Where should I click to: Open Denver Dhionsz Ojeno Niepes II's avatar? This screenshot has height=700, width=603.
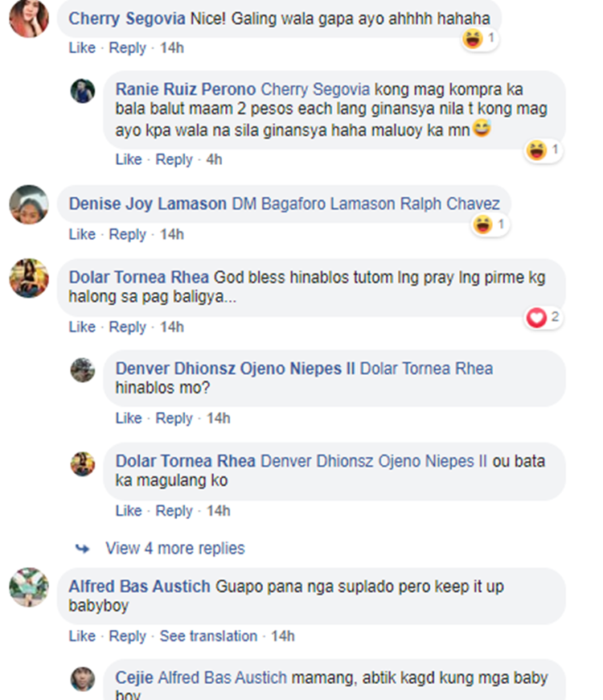pos(83,370)
